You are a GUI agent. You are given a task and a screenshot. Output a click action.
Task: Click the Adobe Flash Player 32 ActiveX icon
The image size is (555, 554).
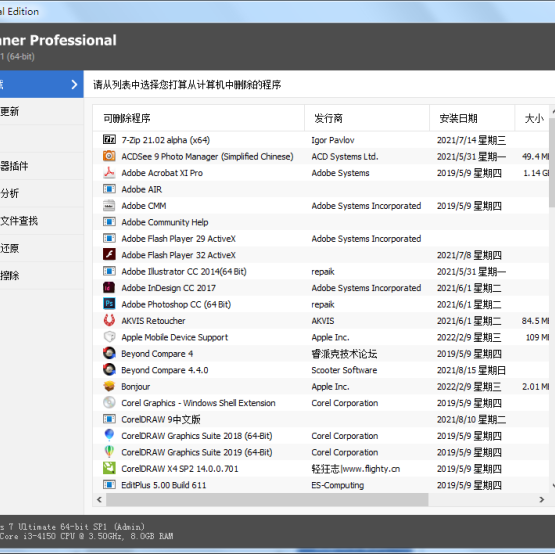pyautogui.click(x=109, y=255)
